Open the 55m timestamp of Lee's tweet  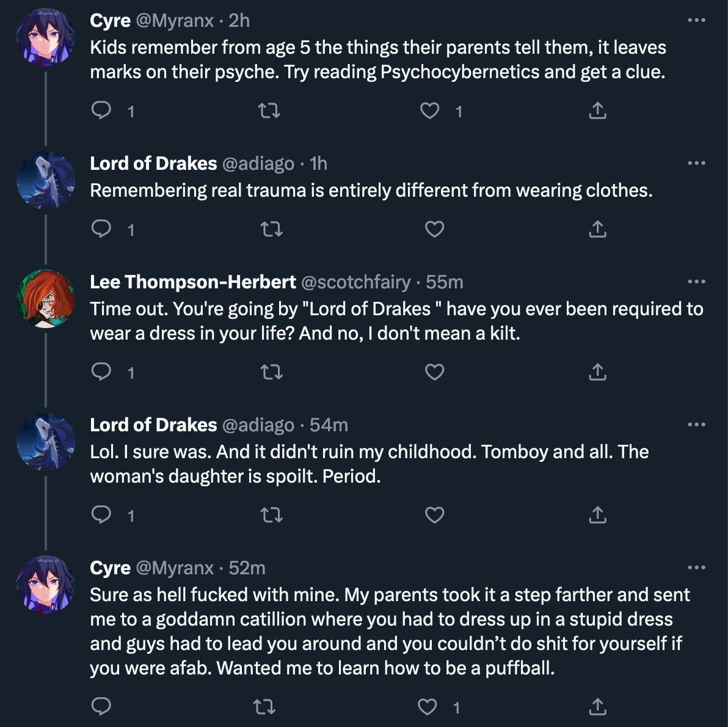tap(445, 282)
